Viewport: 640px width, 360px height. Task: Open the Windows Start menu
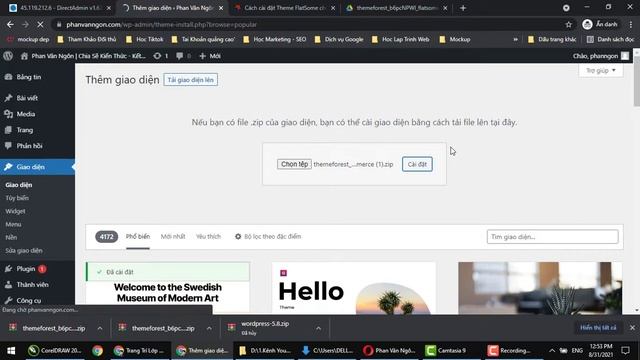(11, 351)
